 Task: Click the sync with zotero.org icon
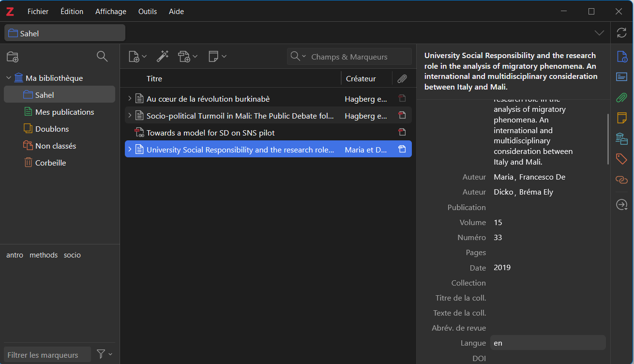coord(621,33)
